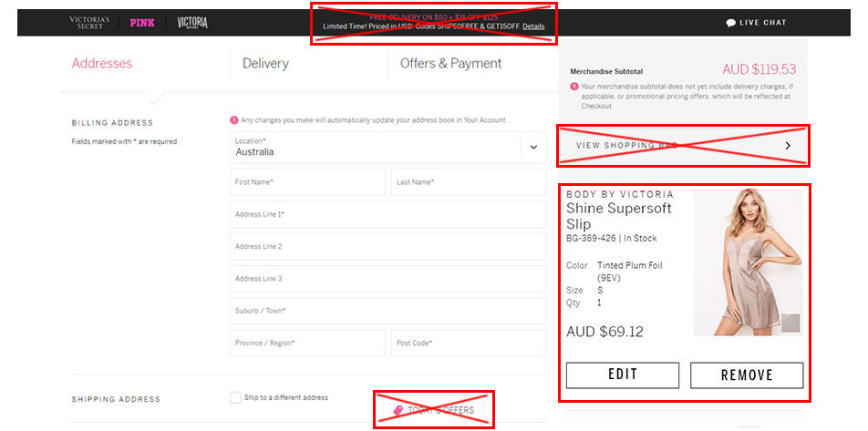Open the Victoria Sport logo
Image resolution: width=868 pixels, height=431 pixels.
tap(192, 23)
